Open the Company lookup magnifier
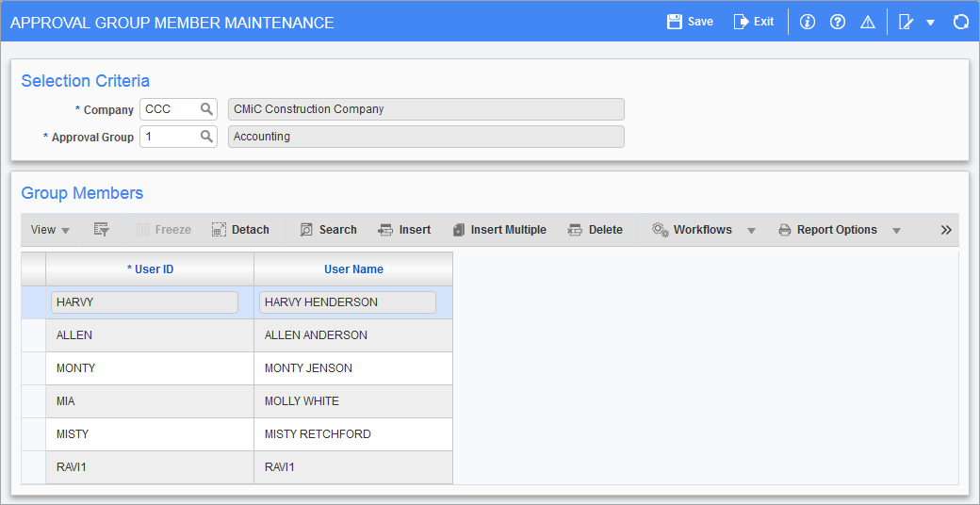980x505 pixels. [206, 109]
